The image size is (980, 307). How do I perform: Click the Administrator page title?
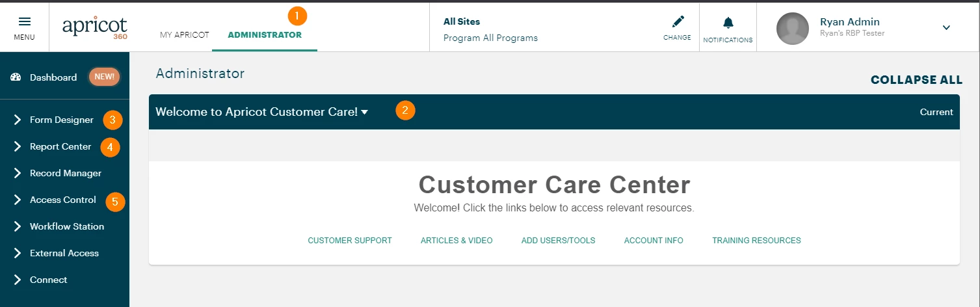[x=200, y=73]
